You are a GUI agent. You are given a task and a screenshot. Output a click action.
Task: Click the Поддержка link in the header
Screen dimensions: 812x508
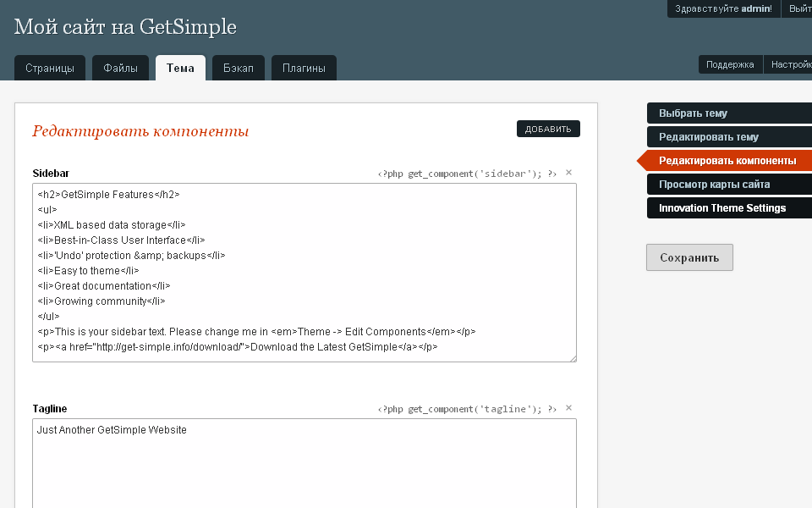(730, 64)
